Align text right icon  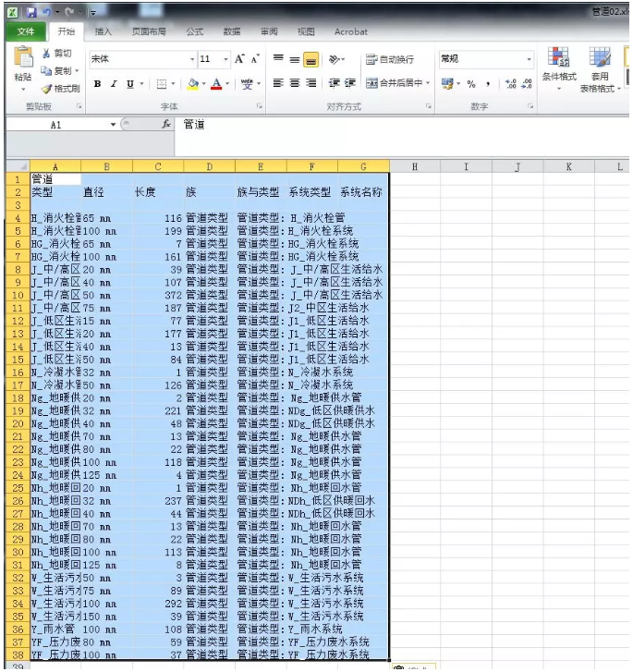[x=310, y=83]
